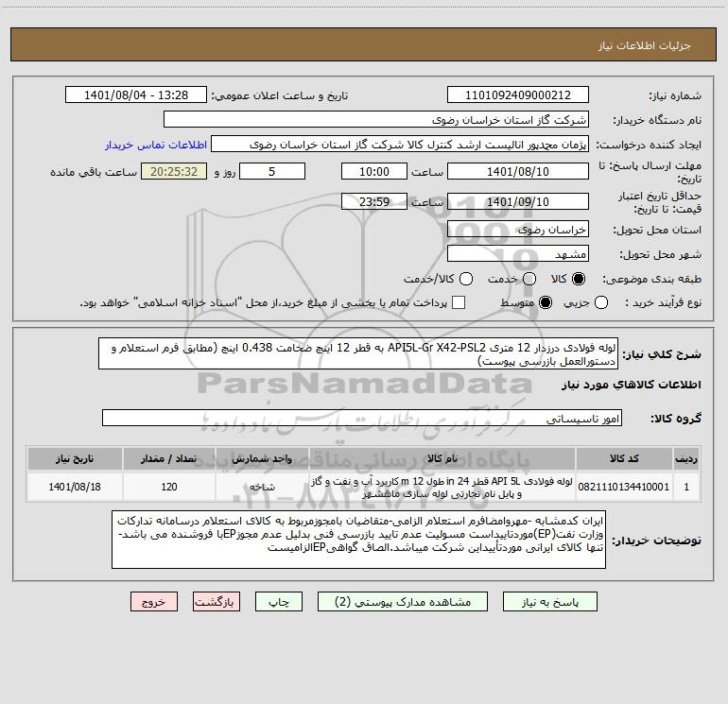
Task: Click the price validity date 1401/09/10
Action: (x=518, y=201)
